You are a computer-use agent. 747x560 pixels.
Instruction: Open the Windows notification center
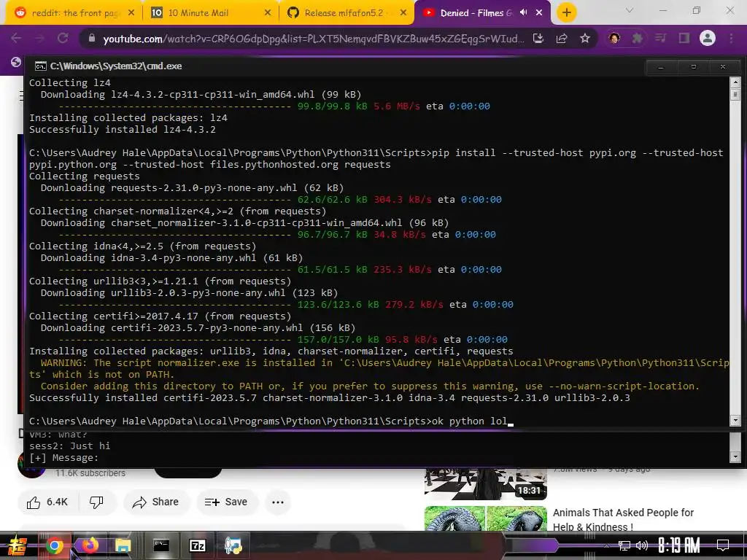click(723, 545)
